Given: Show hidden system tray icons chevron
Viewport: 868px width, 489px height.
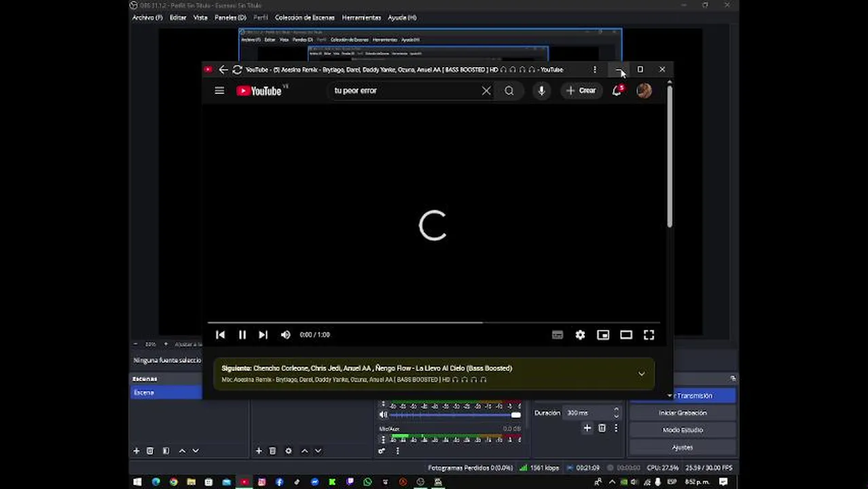Looking at the screenshot, I should point(611,482).
